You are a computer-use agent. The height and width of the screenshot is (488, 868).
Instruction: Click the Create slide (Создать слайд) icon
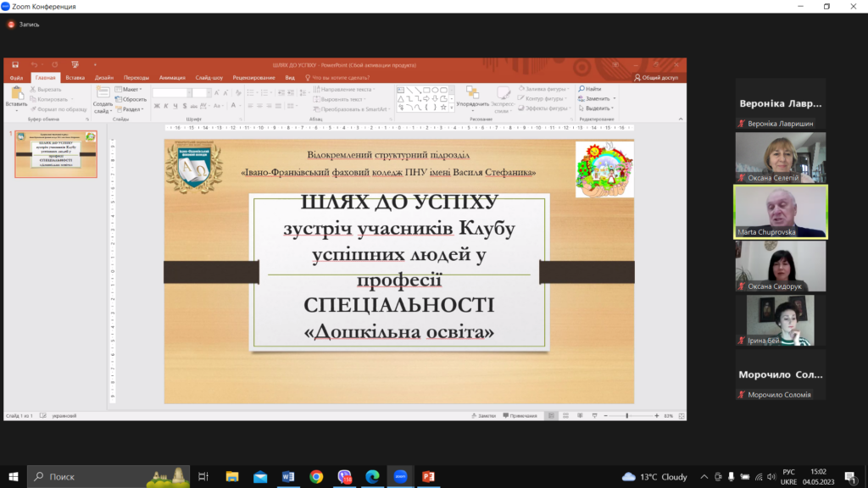coord(103,94)
